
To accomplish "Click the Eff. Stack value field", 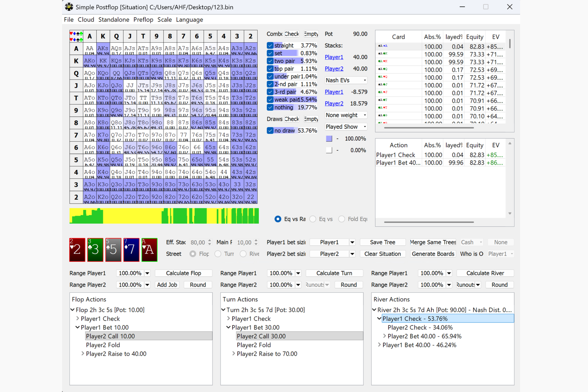I will tap(198, 242).
